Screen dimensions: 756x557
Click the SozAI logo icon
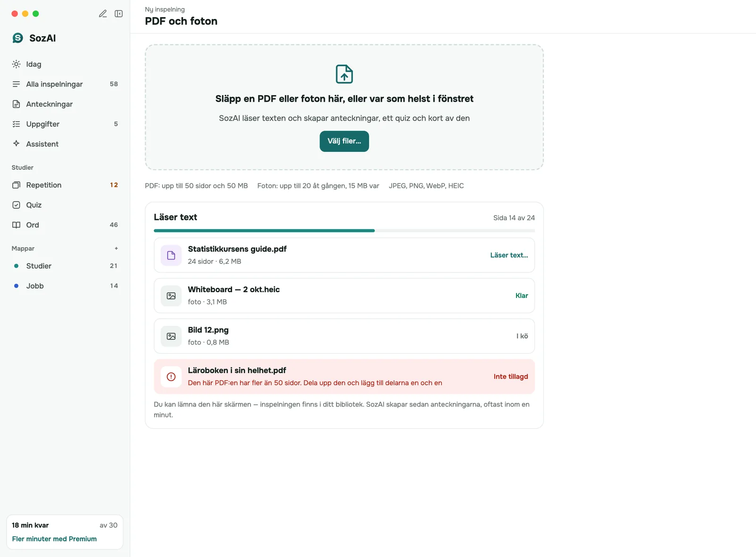coord(18,38)
